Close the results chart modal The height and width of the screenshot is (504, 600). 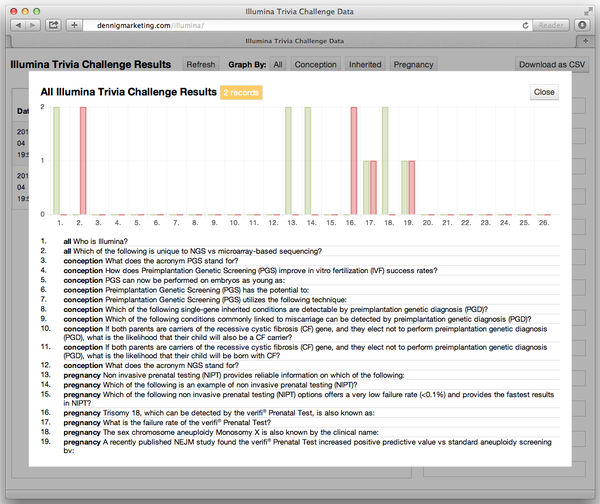pos(544,92)
